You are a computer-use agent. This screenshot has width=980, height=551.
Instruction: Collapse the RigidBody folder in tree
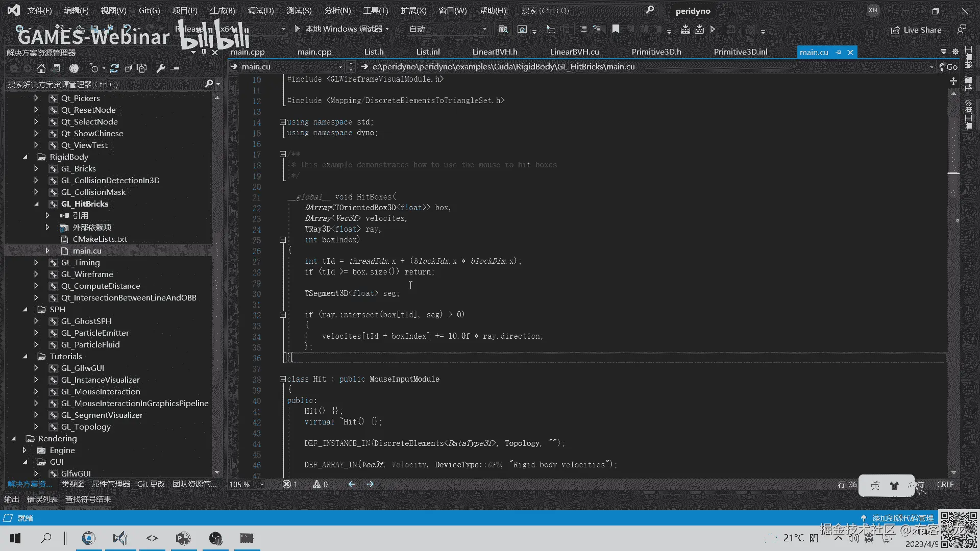25,157
